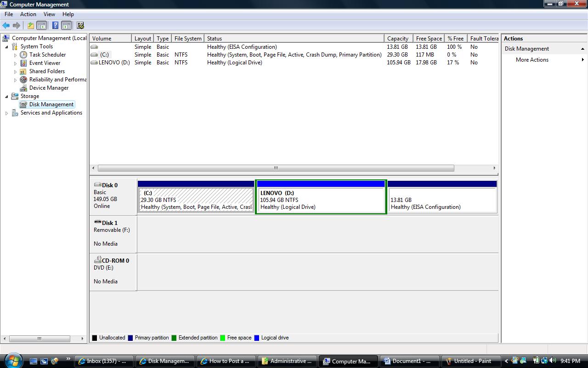588x368 pixels.
Task: Click the Disk 0 drive icon
Action: (x=97, y=185)
